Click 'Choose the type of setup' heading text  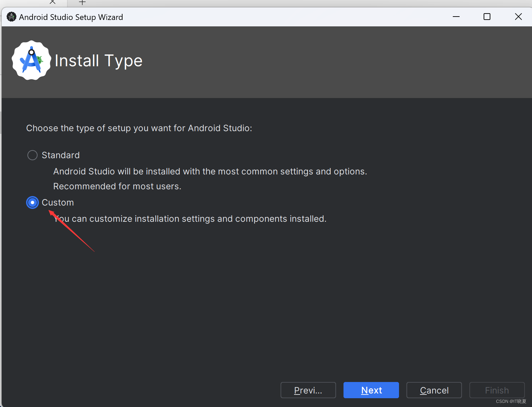(x=139, y=128)
